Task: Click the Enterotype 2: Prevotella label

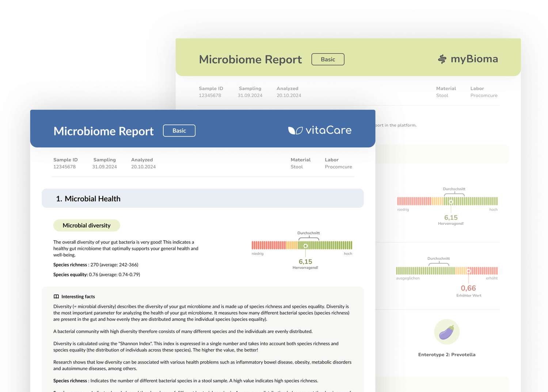Action: coord(446,355)
